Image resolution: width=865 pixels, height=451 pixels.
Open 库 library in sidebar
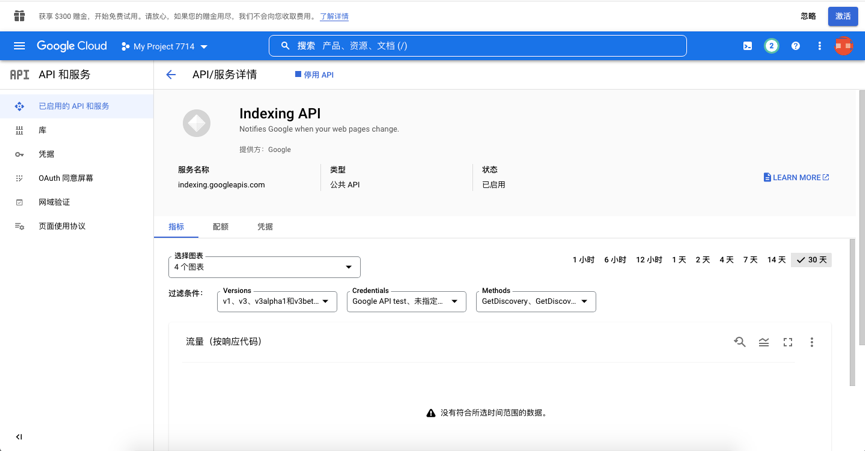[77, 130]
